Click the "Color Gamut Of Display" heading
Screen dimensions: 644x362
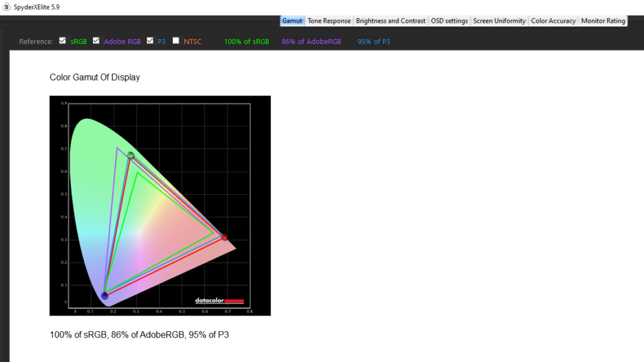click(x=95, y=77)
